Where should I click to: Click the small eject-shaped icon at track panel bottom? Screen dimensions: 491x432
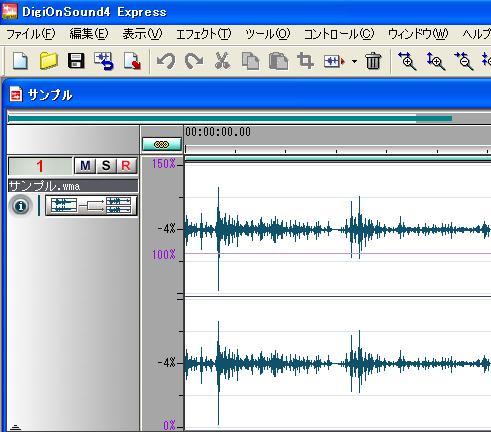pyautogui.click(x=15, y=427)
